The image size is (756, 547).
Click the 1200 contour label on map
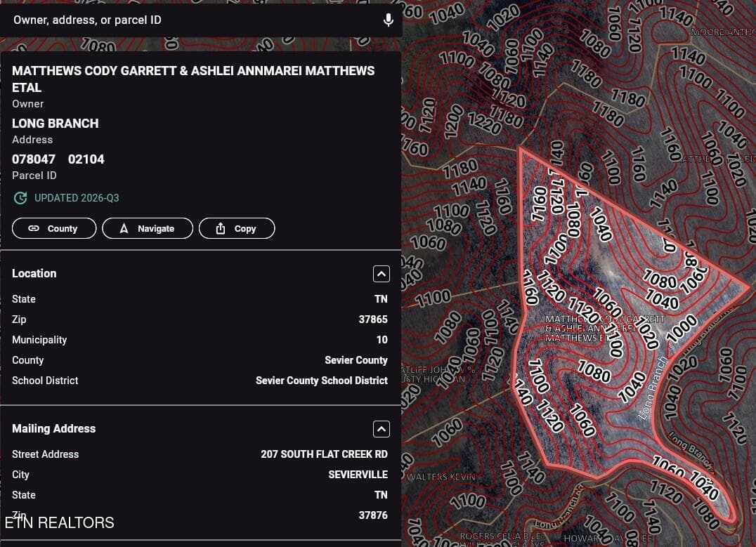point(453,121)
